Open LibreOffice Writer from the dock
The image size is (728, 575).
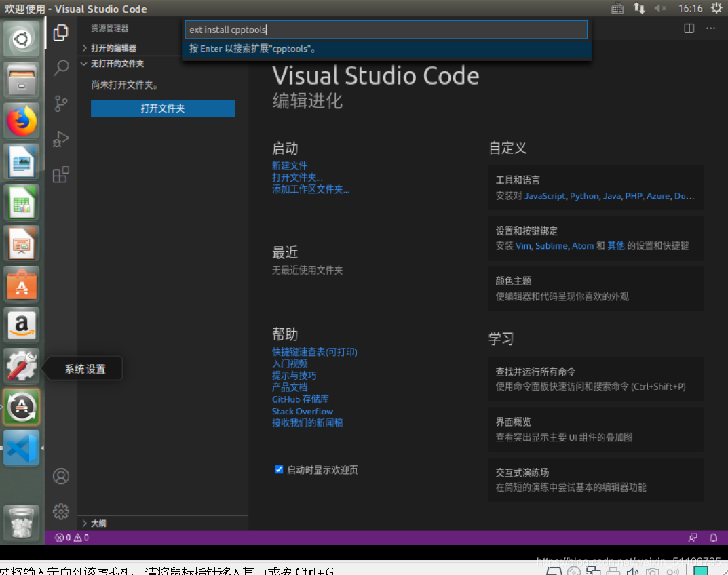pos(21,161)
